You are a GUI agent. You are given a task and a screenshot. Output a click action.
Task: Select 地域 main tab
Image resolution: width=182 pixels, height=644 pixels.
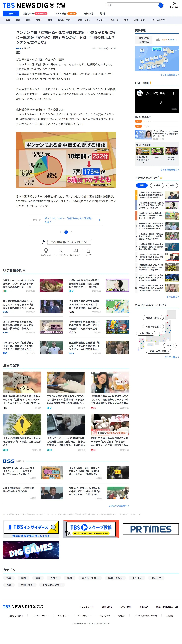coord(102,14)
